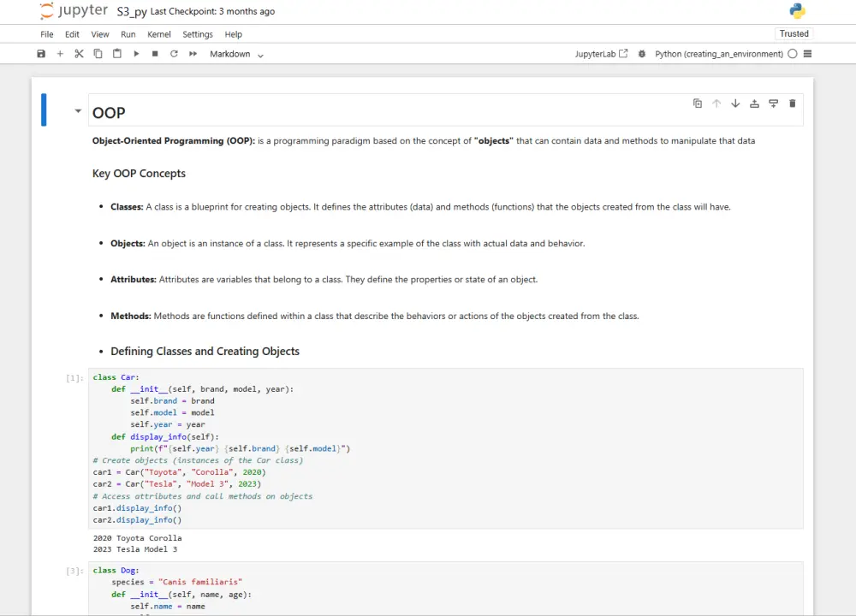Viewport: 856px width, 616px height.
Task: Click the Trusted notebook button
Action: 794,34
